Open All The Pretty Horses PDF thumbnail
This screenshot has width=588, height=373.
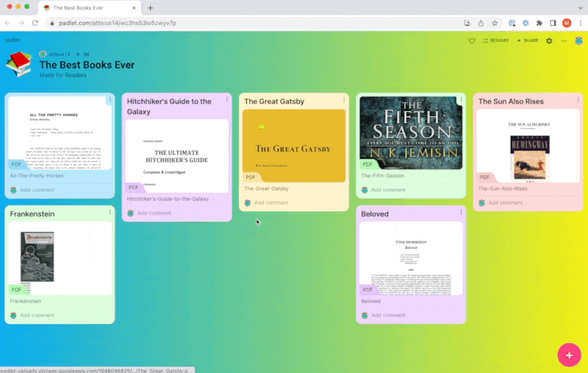coord(60,133)
